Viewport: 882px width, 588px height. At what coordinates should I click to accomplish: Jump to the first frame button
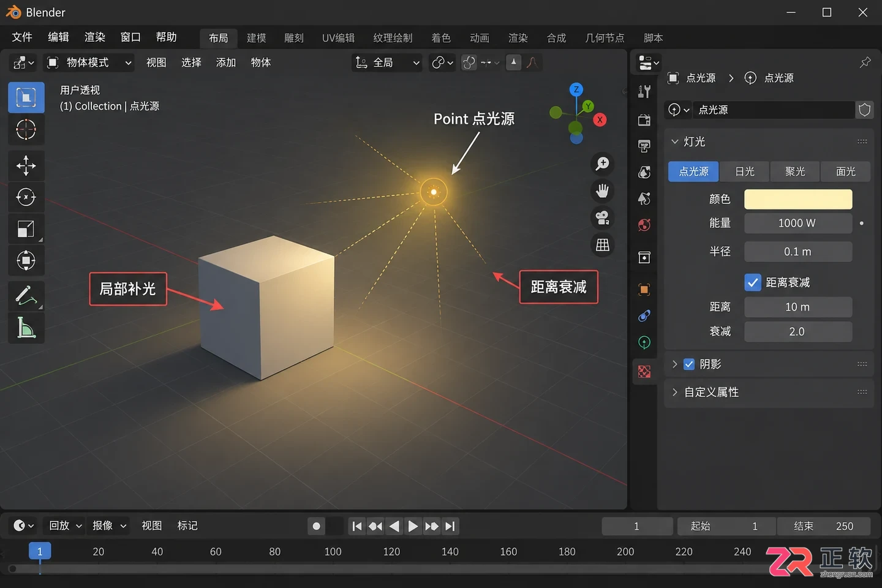[357, 526]
